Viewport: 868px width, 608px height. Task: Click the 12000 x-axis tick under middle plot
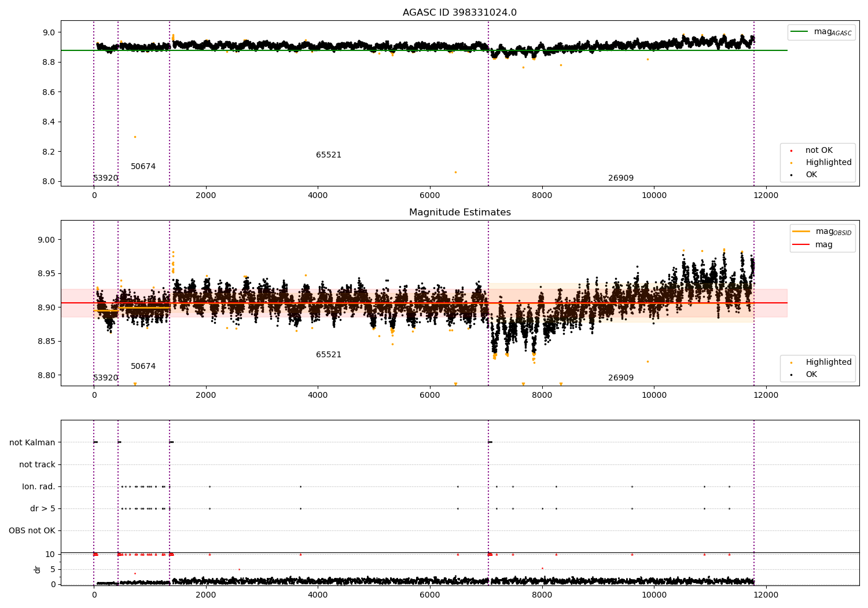point(766,395)
